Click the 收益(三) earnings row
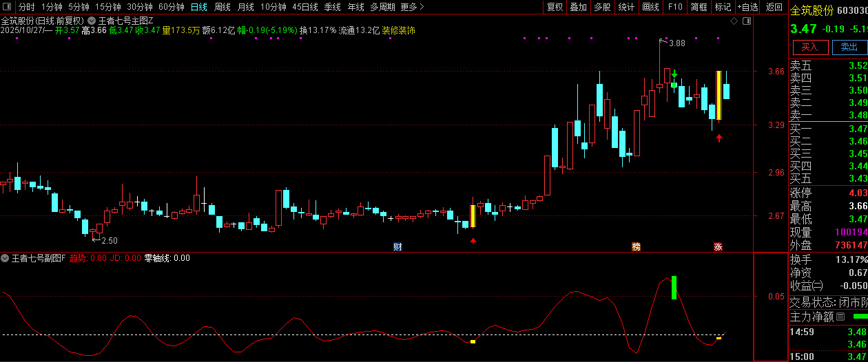The image size is (868, 362). (x=828, y=286)
